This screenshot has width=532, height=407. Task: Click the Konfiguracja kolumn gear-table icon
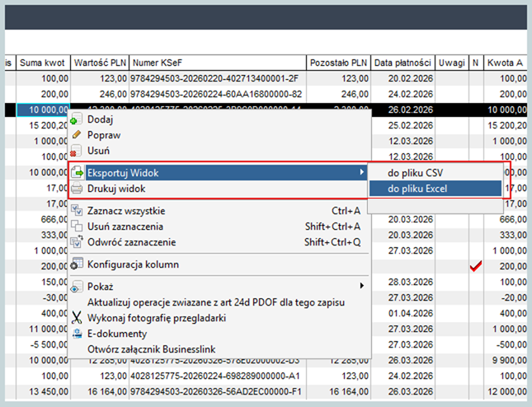pos(77,264)
